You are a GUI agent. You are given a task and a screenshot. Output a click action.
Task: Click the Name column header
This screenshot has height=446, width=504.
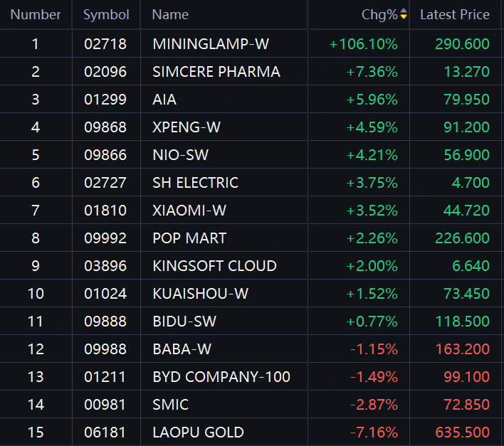click(170, 15)
